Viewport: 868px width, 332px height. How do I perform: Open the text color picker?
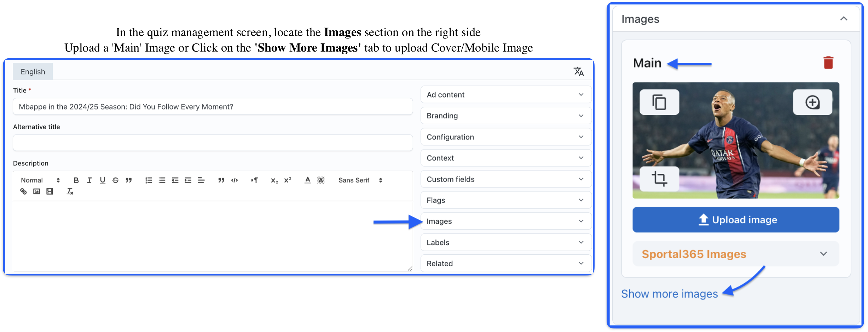(x=308, y=180)
